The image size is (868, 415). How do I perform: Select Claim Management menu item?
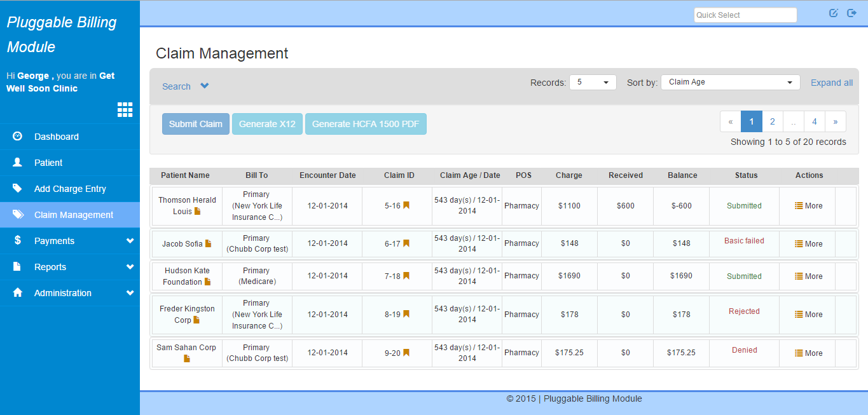click(x=70, y=215)
